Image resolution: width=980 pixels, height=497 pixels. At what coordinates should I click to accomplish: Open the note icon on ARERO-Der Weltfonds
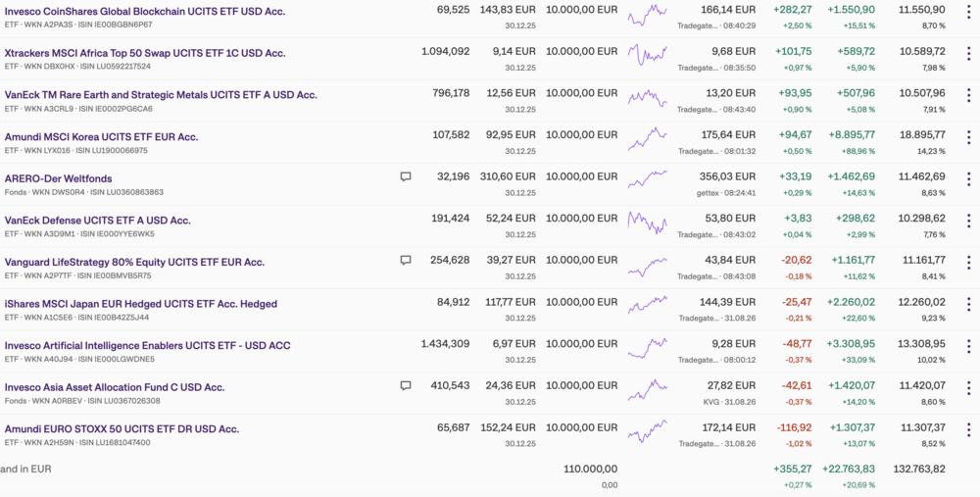pos(406,176)
